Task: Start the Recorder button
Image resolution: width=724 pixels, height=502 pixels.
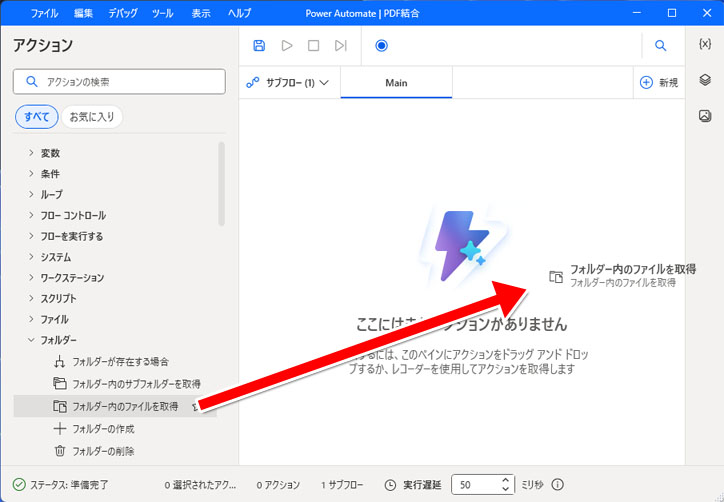Action: pos(381,46)
